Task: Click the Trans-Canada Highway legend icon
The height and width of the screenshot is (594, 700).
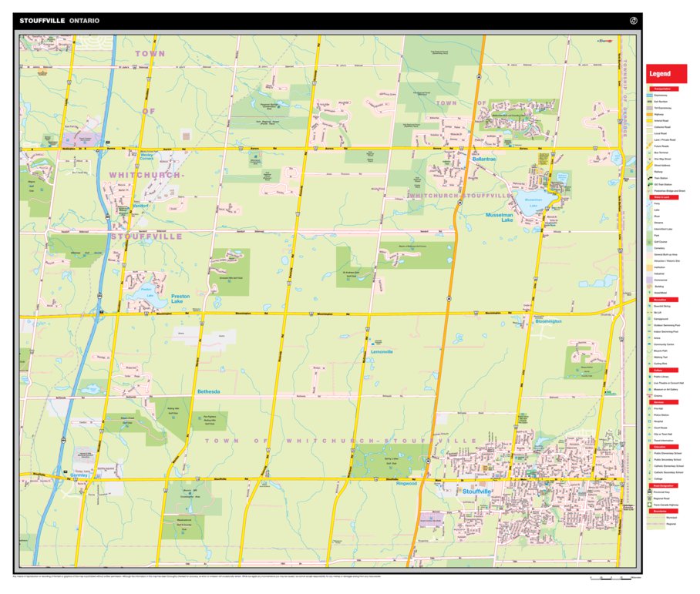Action: pyautogui.click(x=649, y=505)
